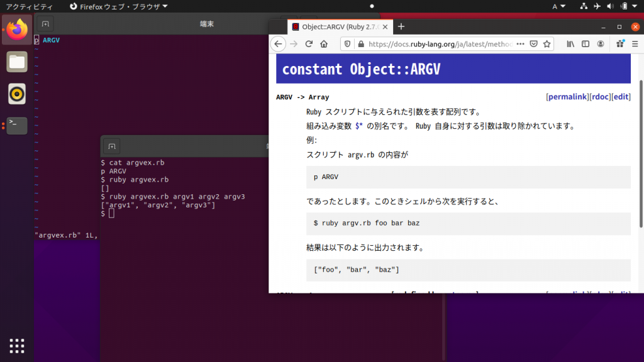Viewport: 644px width, 362px height.
Task: Toggle the Firefox sidebar icon
Action: point(586,44)
